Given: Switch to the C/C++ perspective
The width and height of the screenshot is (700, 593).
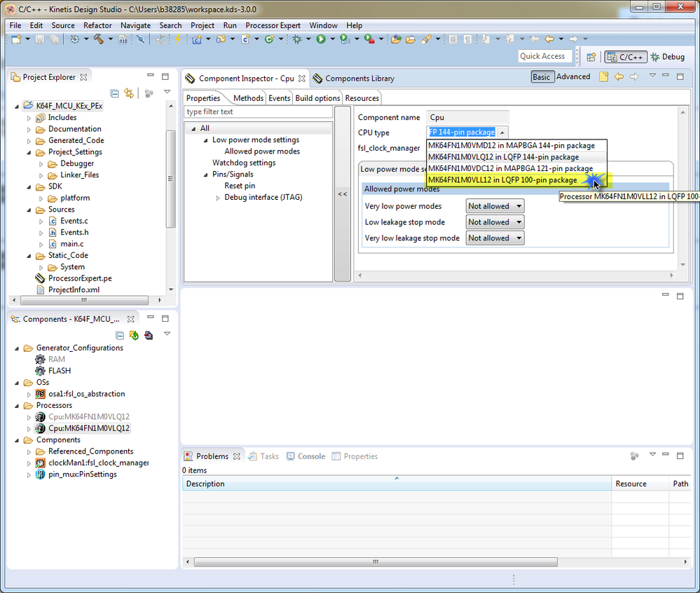Looking at the screenshot, I should click(x=626, y=57).
